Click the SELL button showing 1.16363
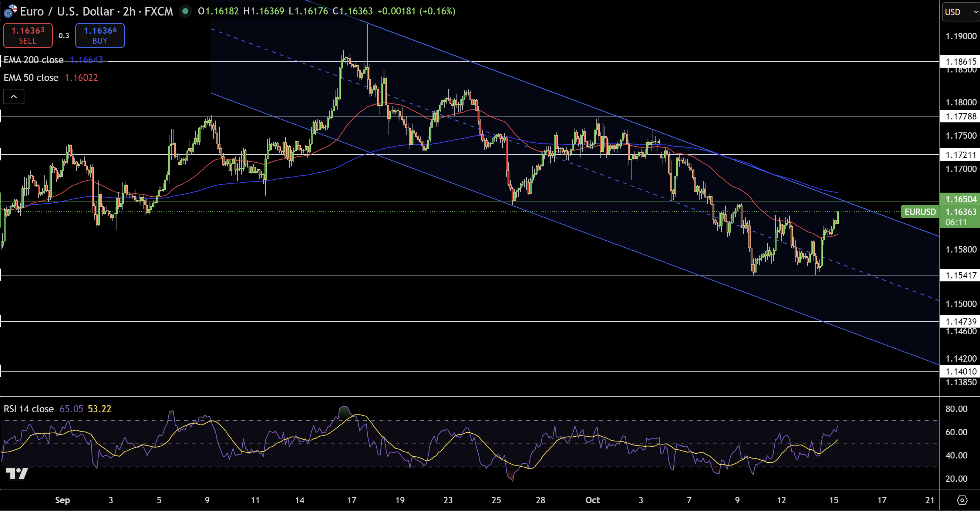The width and height of the screenshot is (980, 511). (27, 35)
